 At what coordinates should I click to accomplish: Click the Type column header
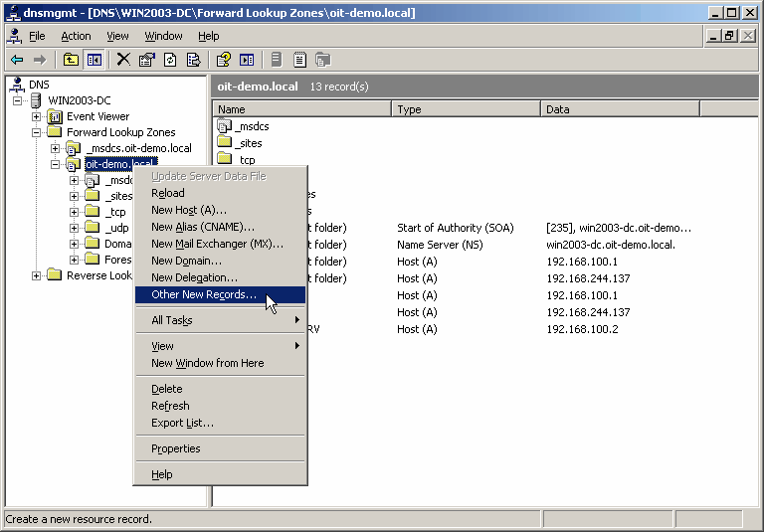click(466, 109)
